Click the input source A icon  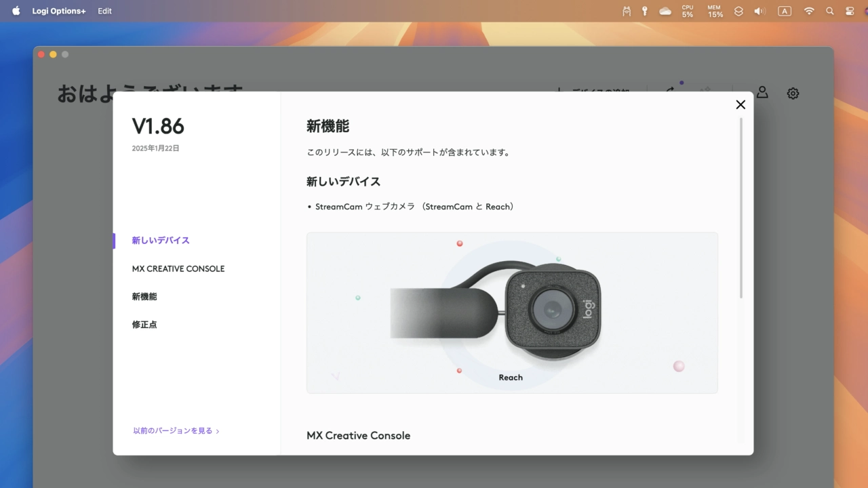(x=785, y=11)
